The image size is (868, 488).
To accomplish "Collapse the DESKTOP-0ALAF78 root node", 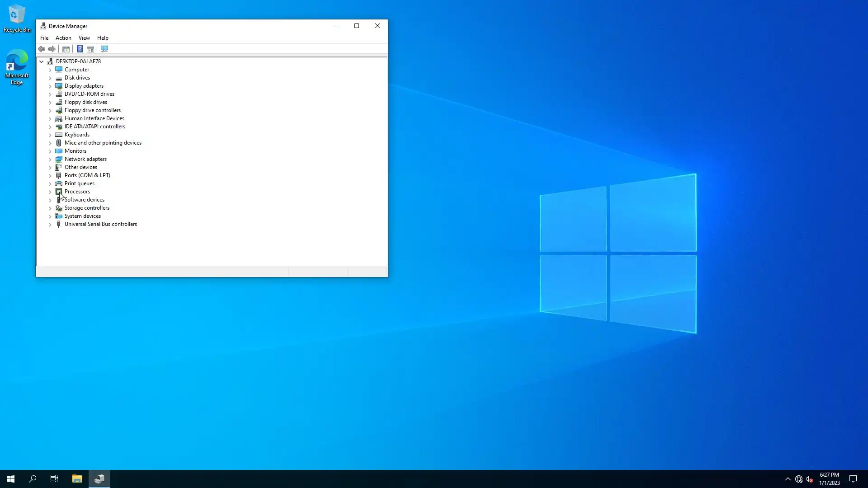I will 42,61.
